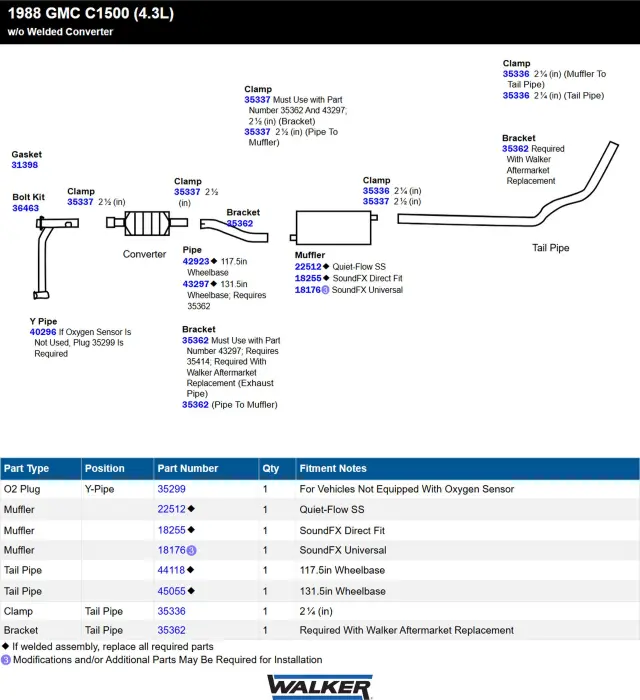This screenshot has width=640, height=700.
Task: Click clamp 35337 above the converter outlet
Action: (x=187, y=192)
